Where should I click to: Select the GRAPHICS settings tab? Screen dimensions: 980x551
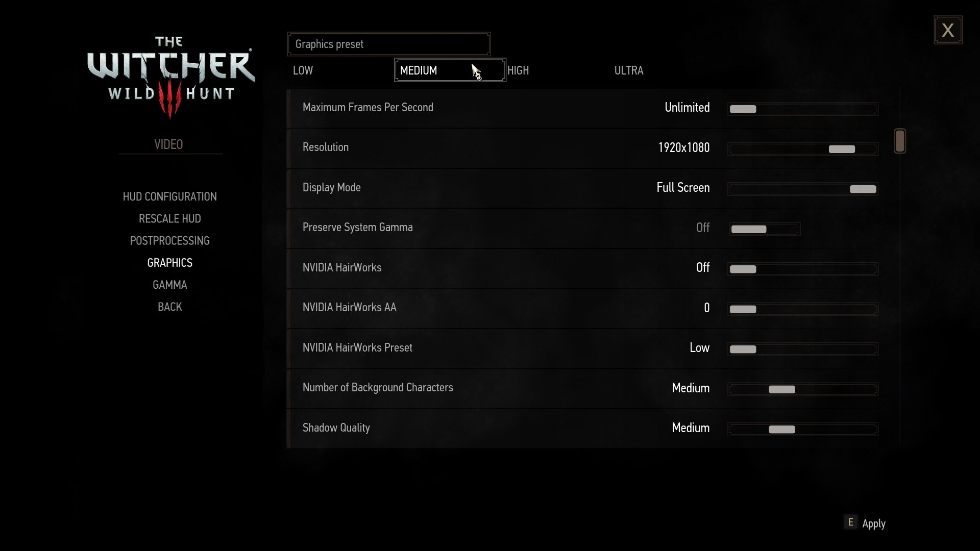pyautogui.click(x=170, y=262)
